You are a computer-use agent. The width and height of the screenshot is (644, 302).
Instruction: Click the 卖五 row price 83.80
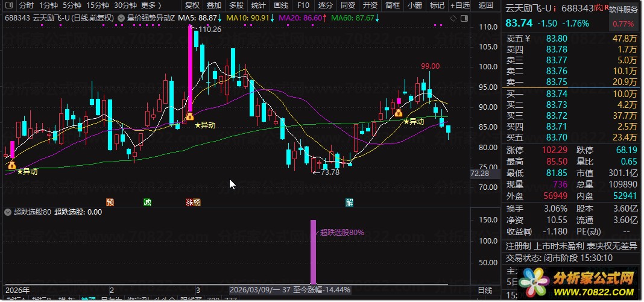tap(557, 39)
